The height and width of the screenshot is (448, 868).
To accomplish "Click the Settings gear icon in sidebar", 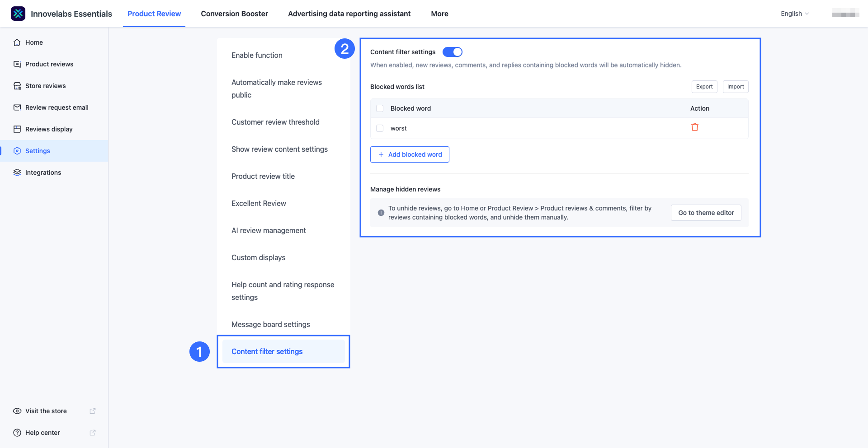I will tap(17, 151).
